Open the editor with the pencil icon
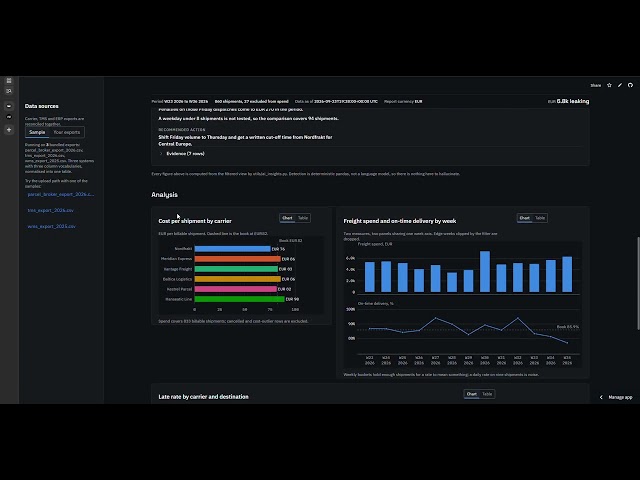This screenshot has width=640, height=480. pyautogui.click(x=620, y=85)
